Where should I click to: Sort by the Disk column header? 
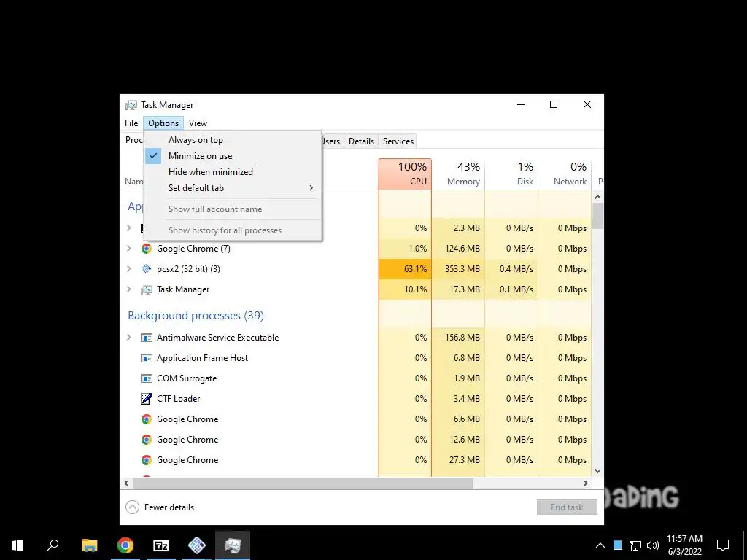(x=511, y=174)
